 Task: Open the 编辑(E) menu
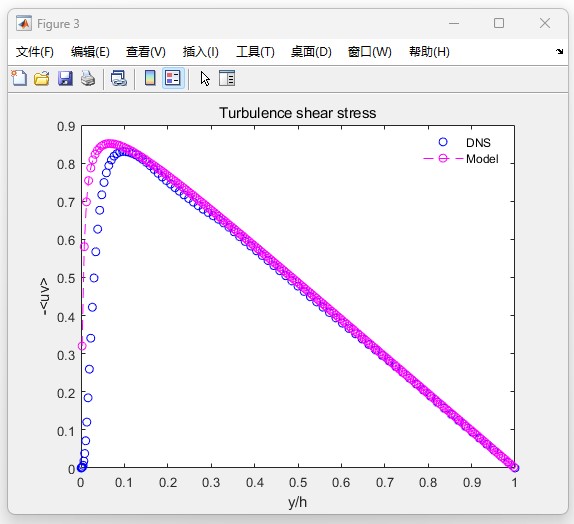tap(90, 52)
